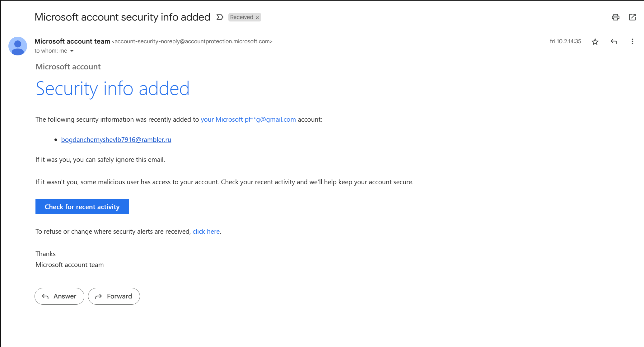644x347 pixels.
Task: Reply using the arrow icon near the date
Action: 614,42
